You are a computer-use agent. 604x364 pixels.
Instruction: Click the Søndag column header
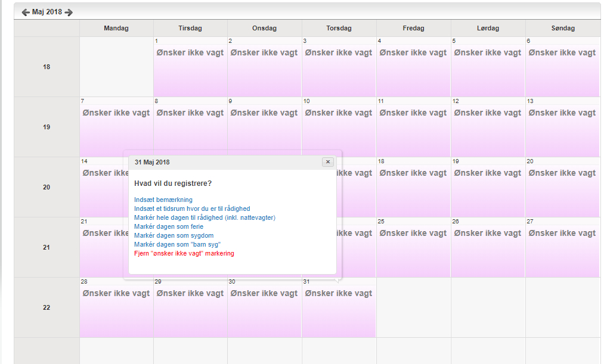coord(563,28)
